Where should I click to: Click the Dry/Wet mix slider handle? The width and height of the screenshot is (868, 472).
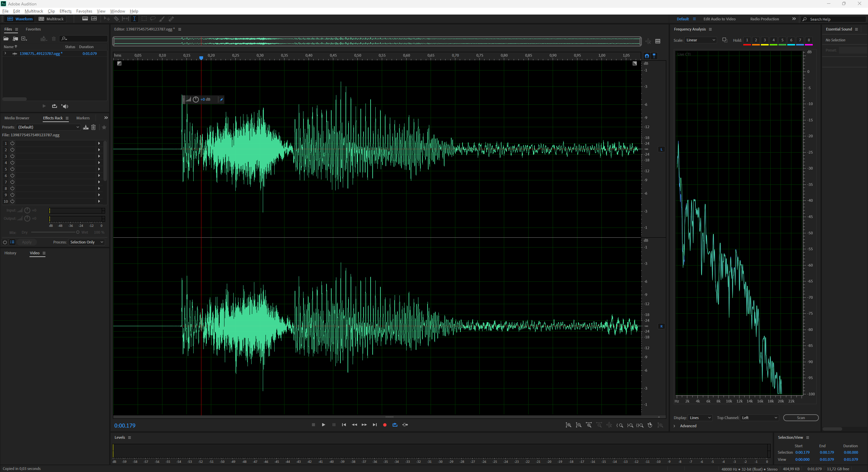[78, 232]
